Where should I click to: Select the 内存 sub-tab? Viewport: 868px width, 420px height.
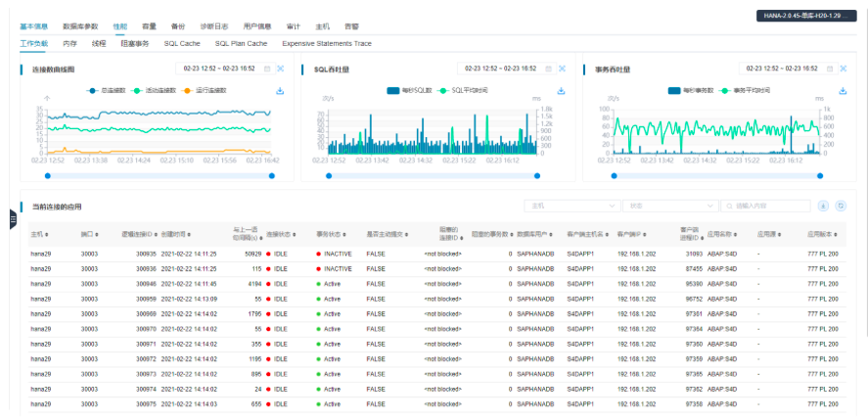69,43
